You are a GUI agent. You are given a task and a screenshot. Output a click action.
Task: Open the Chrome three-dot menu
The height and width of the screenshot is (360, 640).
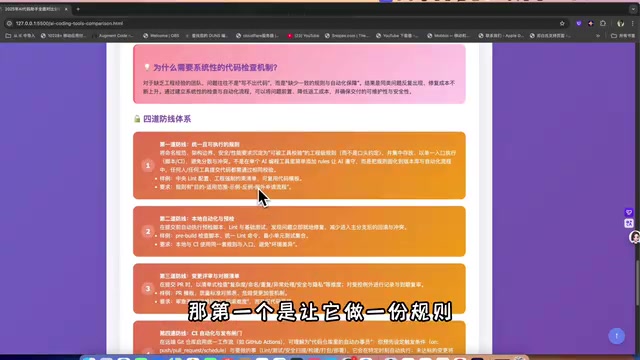coord(633,24)
